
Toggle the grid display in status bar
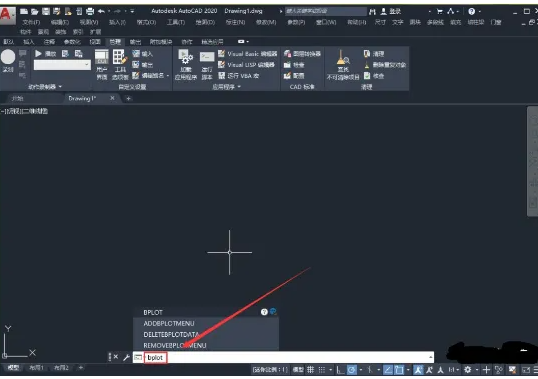[311, 370]
